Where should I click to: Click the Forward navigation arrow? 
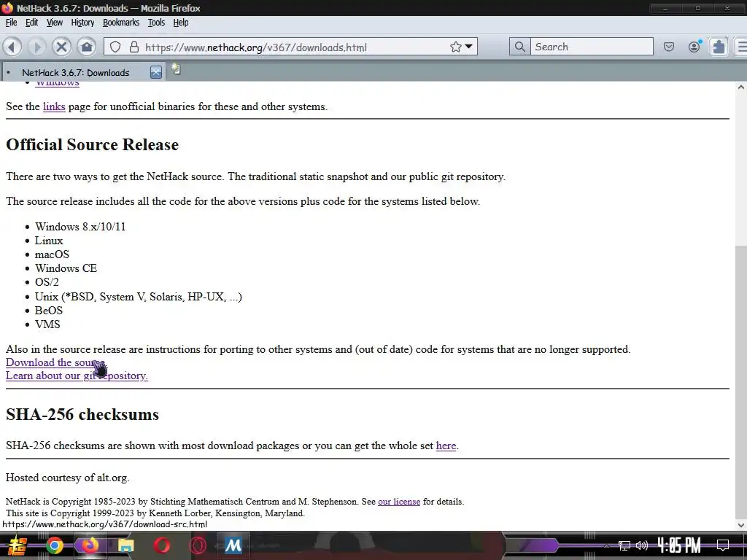pos(36,47)
